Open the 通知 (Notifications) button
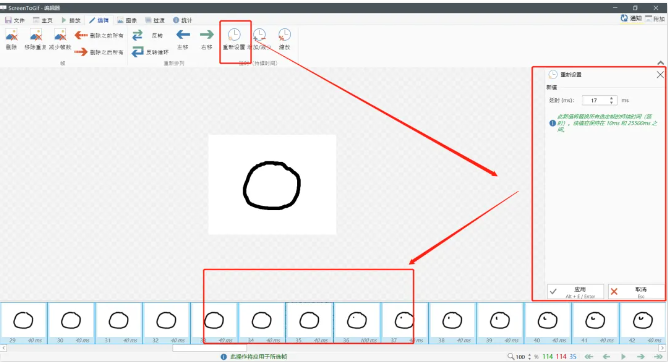The width and height of the screenshot is (668, 362). [x=631, y=18]
